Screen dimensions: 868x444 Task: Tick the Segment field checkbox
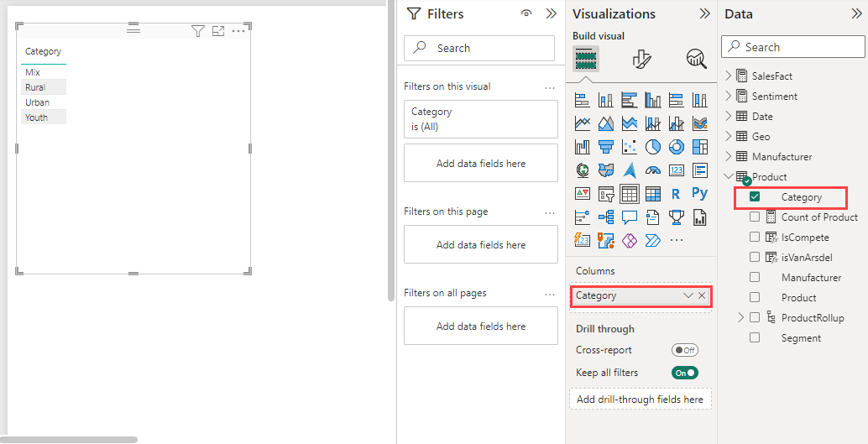755,337
